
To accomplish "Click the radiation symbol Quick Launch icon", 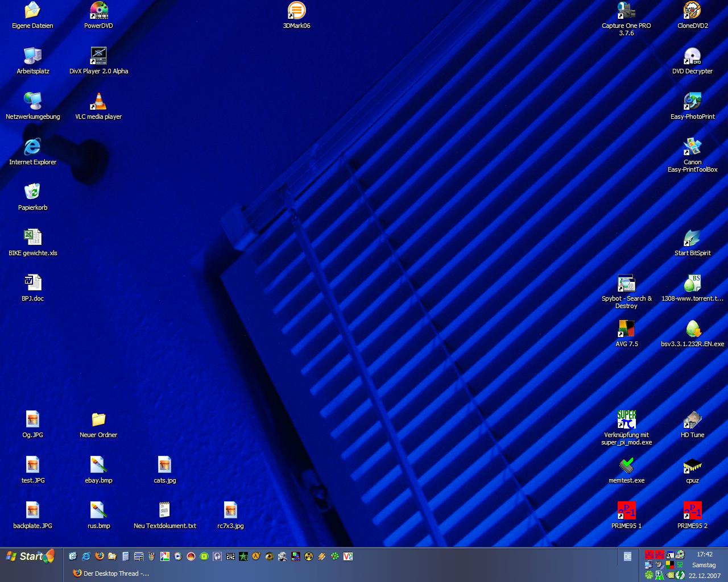I will pos(308,556).
